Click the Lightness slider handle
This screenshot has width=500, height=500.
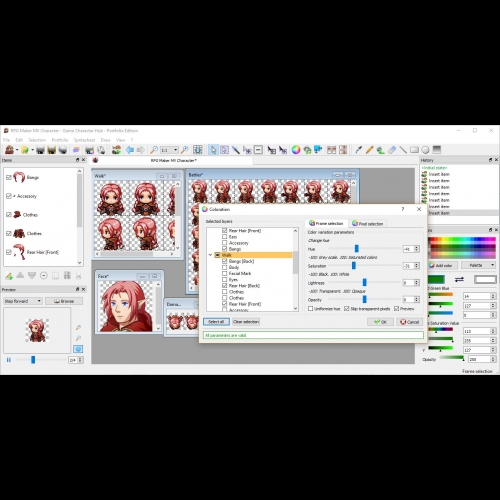364,282
